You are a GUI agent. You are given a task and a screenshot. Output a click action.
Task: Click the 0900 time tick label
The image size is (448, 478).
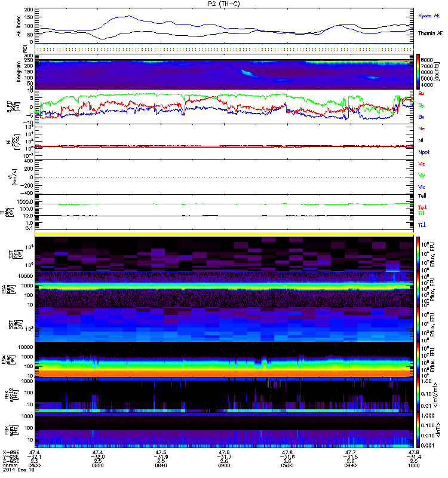click(x=224, y=465)
